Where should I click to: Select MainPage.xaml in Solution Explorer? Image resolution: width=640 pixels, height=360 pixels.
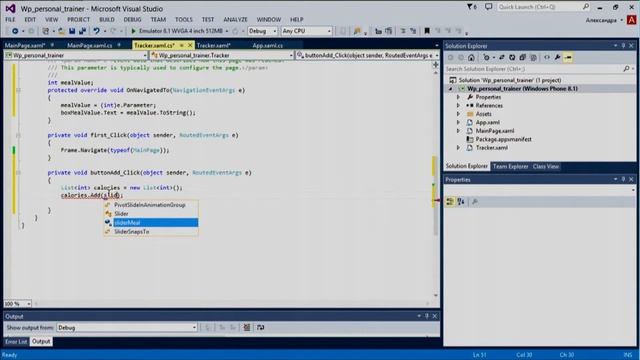(495, 131)
